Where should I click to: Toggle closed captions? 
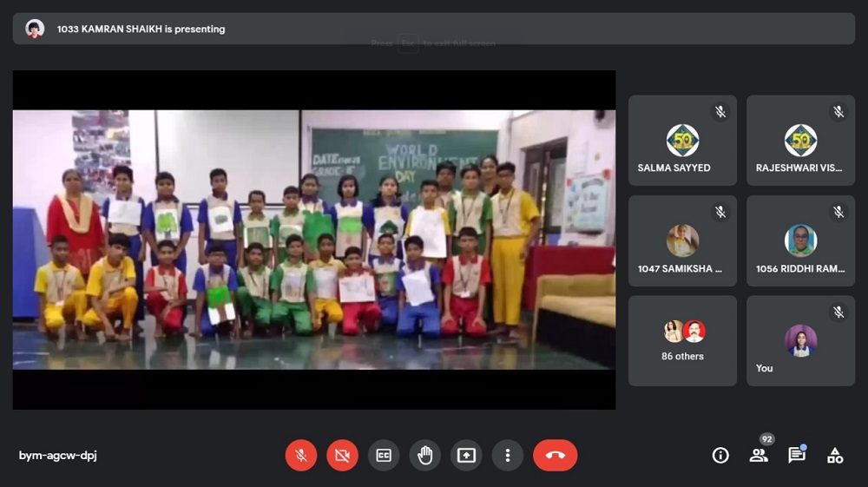click(384, 455)
